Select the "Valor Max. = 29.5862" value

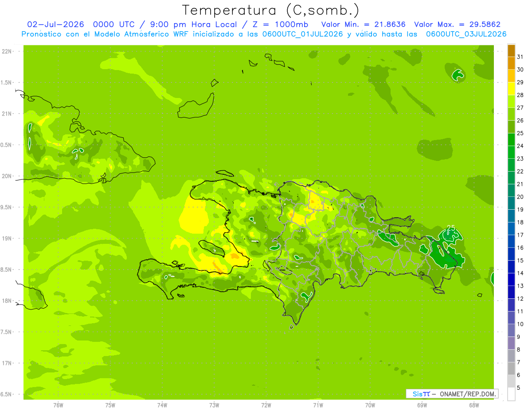458,24
